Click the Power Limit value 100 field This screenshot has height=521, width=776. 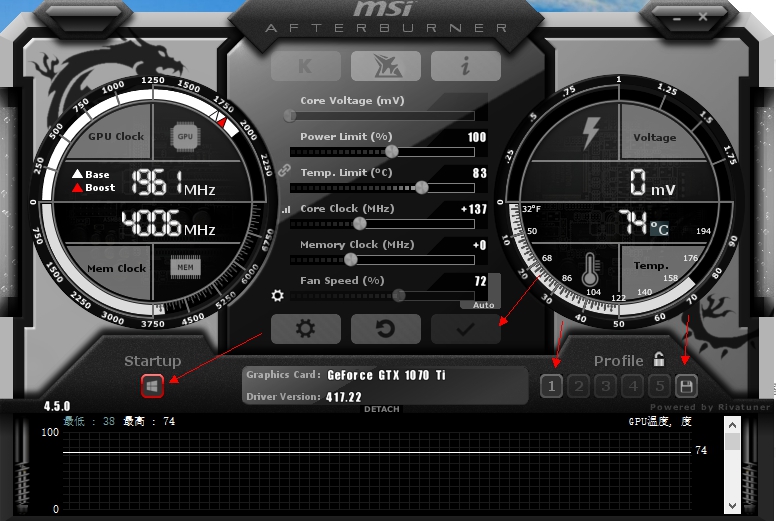tap(477, 137)
